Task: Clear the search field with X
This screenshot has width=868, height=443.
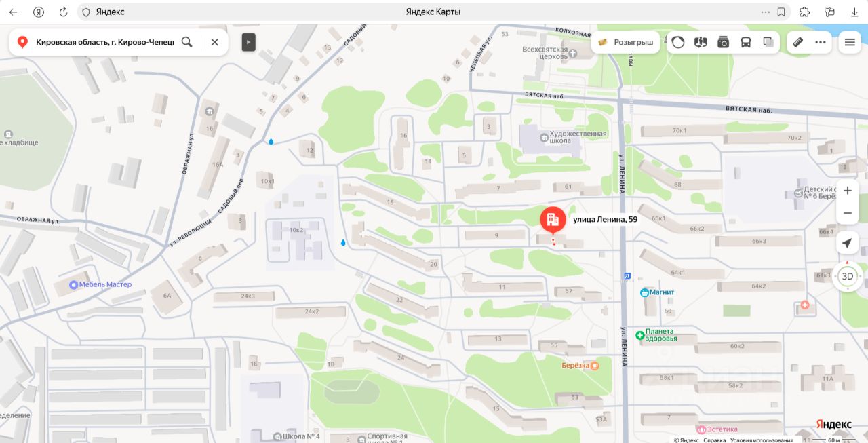Action: [x=214, y=42]
